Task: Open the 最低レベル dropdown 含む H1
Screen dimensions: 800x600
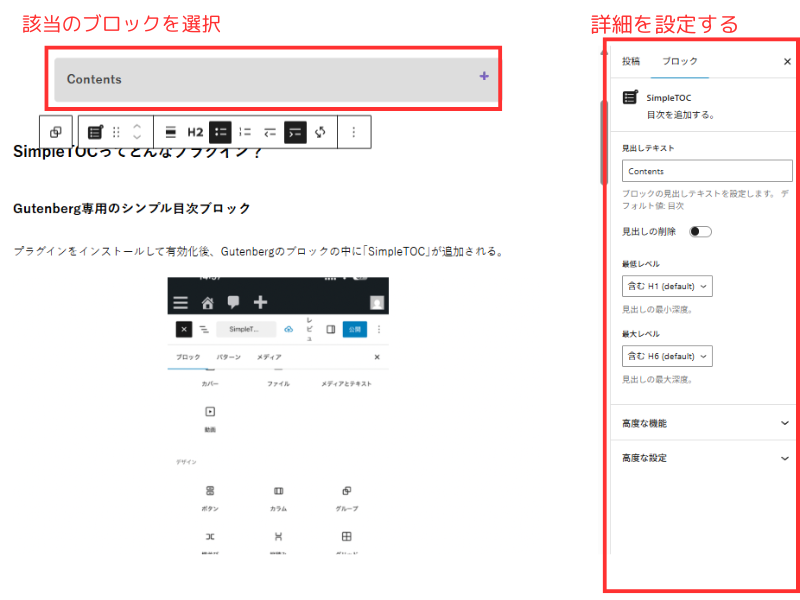Action: click(x=667, y=286)
